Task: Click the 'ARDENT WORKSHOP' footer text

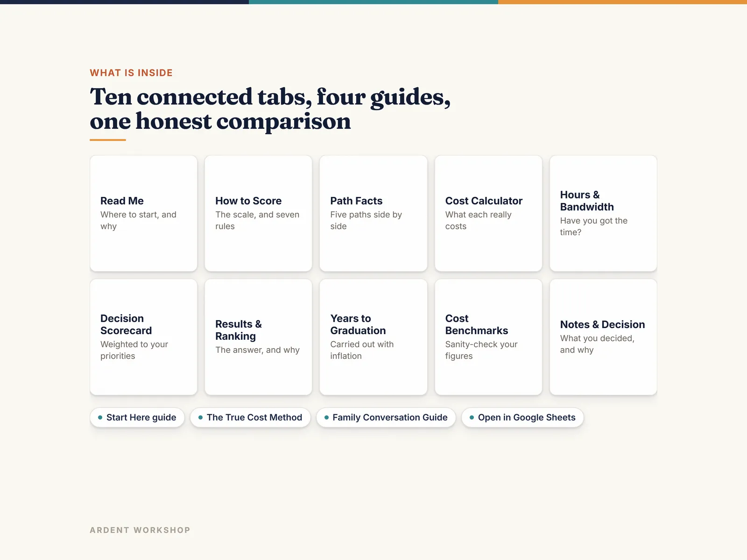Action: click(140, 530)
